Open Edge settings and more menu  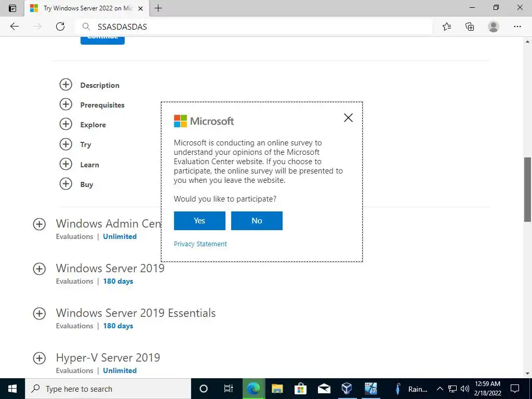click(x=517, y=26)
